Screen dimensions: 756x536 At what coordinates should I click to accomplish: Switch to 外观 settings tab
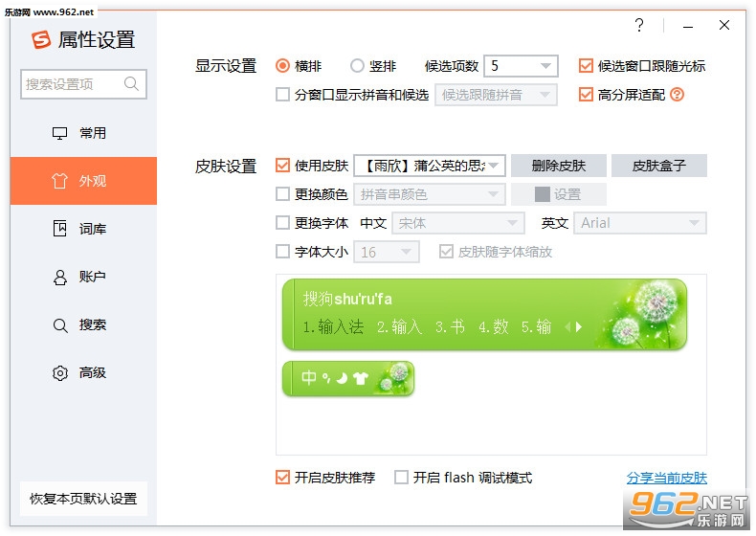point(83,181)
